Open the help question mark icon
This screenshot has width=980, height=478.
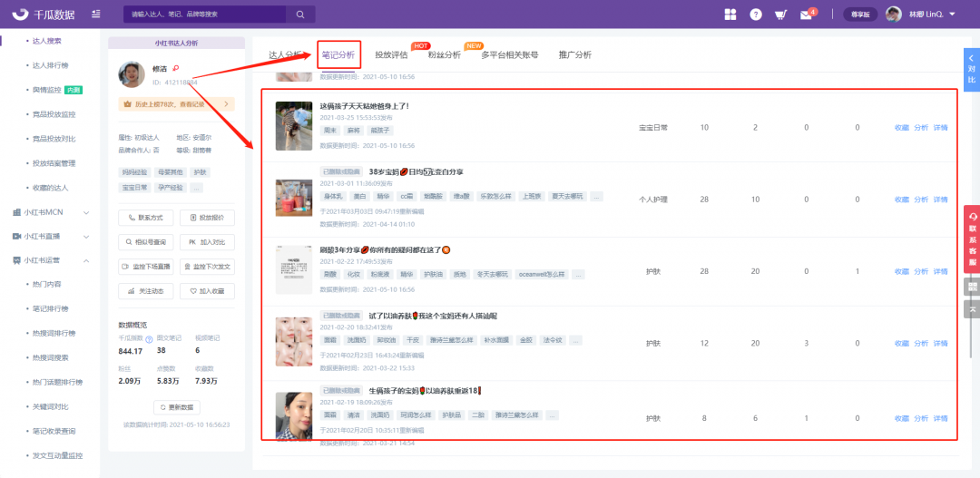[756, 15]
